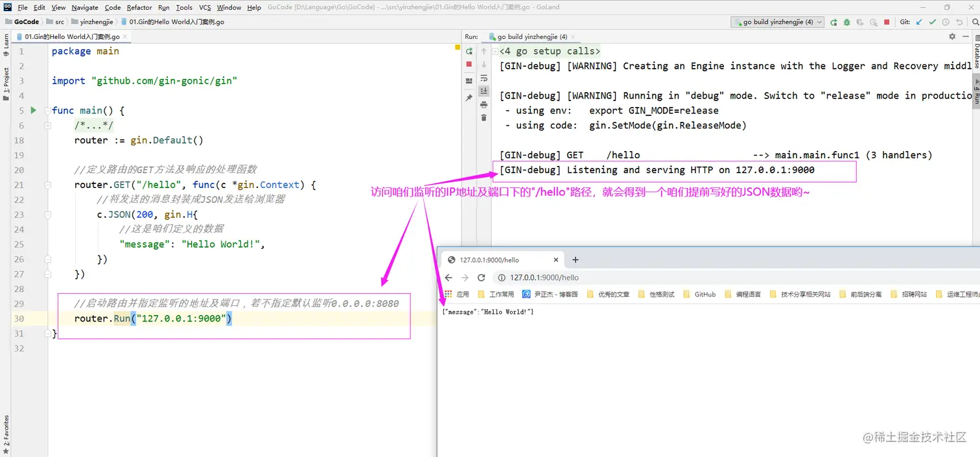The image size is (980, 457).
Task: Click the browser forward arrow
Action: click(x=465, y=277)
